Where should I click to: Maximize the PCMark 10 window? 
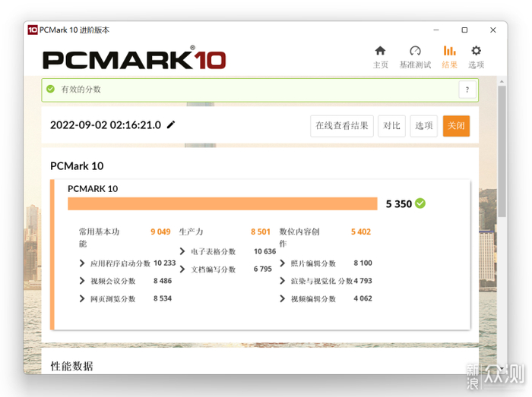464,30
